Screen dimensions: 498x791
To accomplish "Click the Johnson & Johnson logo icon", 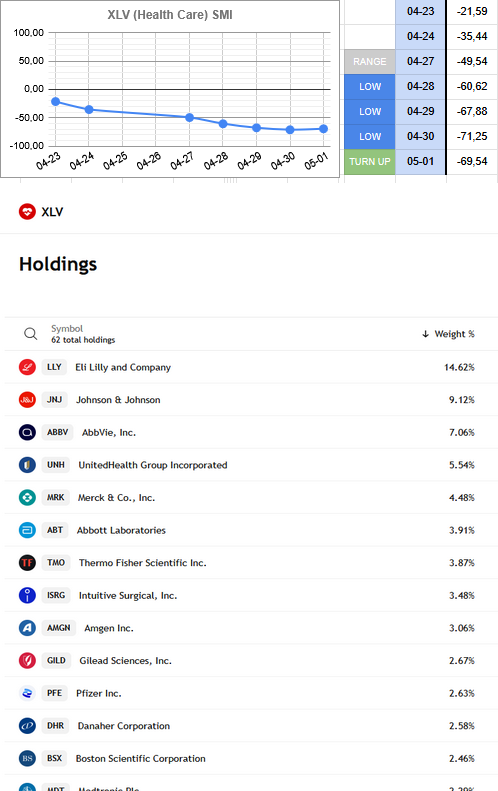I will click(27, 400).
